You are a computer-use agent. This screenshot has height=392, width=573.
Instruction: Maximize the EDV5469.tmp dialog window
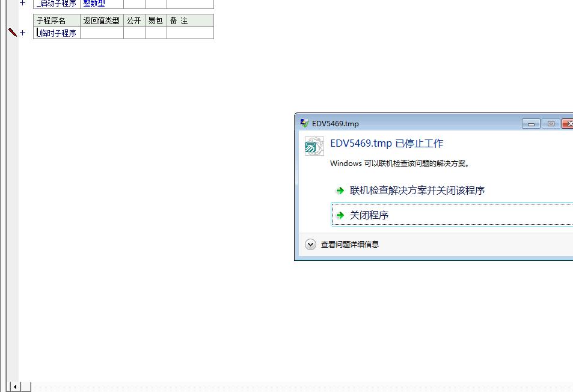(x=551, y=124)
